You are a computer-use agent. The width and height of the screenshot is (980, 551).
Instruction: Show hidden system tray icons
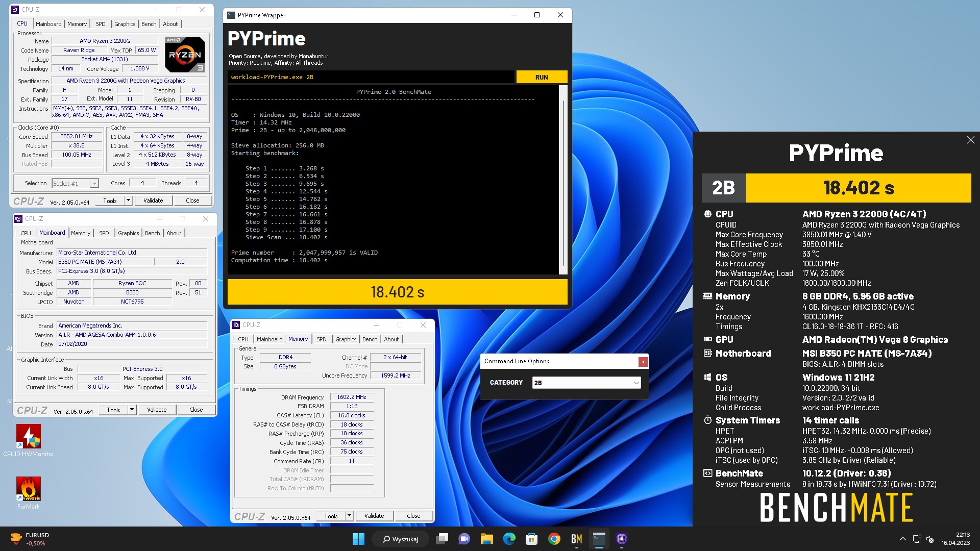pyautogui.click(x=902, y=539)
